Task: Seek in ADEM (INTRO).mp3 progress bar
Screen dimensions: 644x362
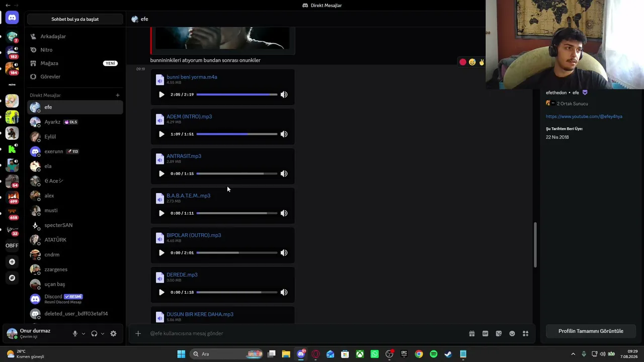Action: 236,134
